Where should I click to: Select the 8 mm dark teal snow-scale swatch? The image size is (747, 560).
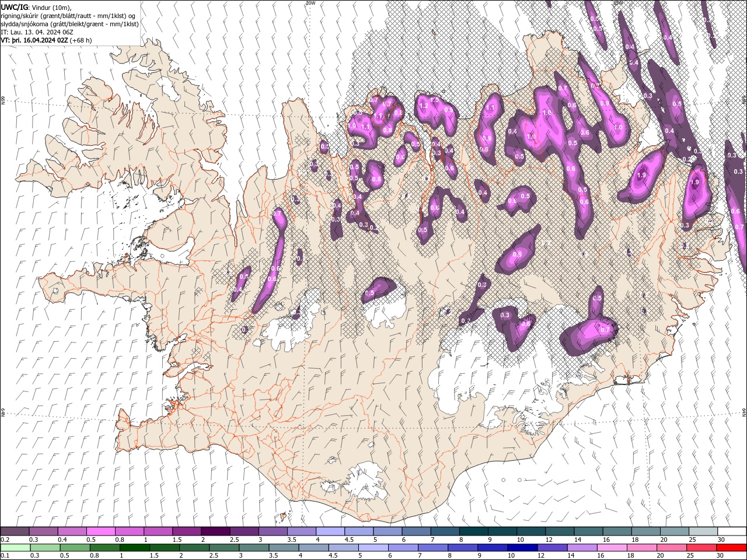click(x=474, y=531)
